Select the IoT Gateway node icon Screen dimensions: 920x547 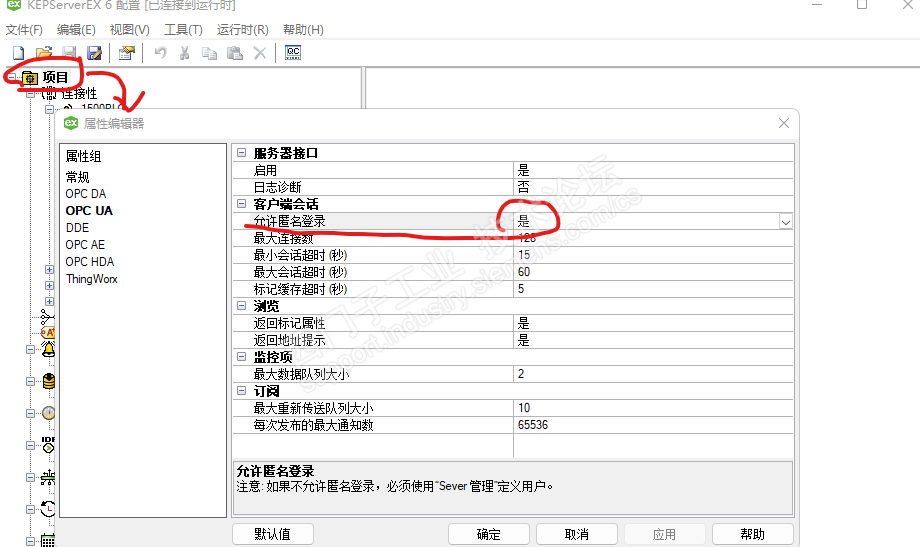point(48,477)
